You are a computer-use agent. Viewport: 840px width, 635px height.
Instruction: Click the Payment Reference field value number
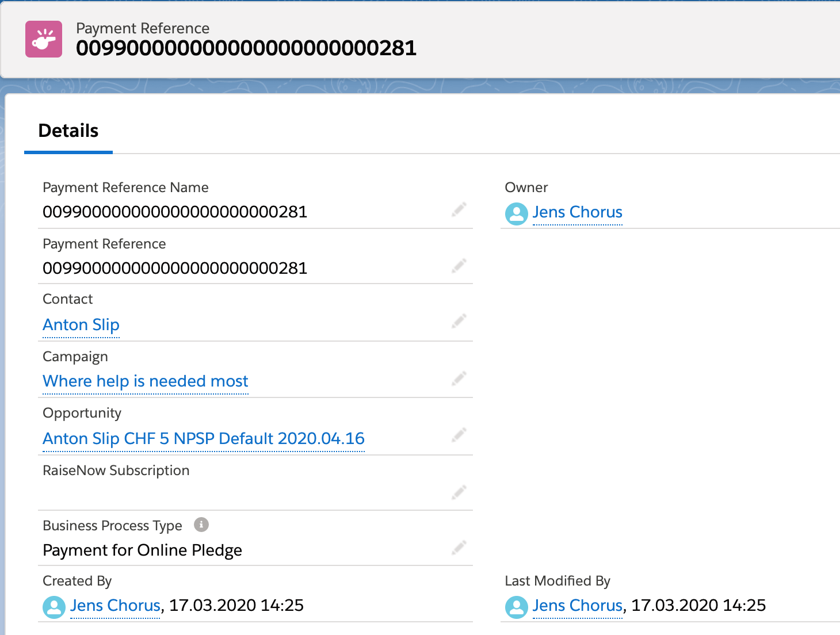pos(175,269)
